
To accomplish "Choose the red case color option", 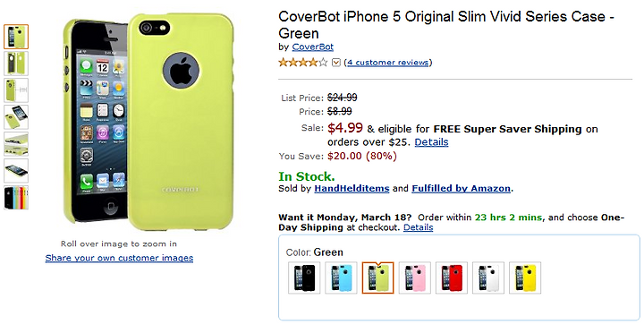I will coord(452,277).
